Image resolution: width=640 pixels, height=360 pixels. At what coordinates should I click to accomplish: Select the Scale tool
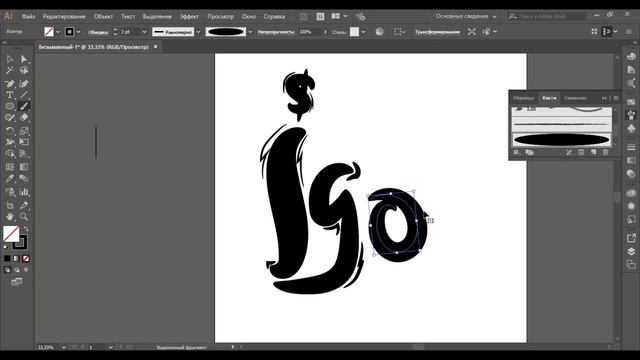pyautogui.click(x=24, y=131)
